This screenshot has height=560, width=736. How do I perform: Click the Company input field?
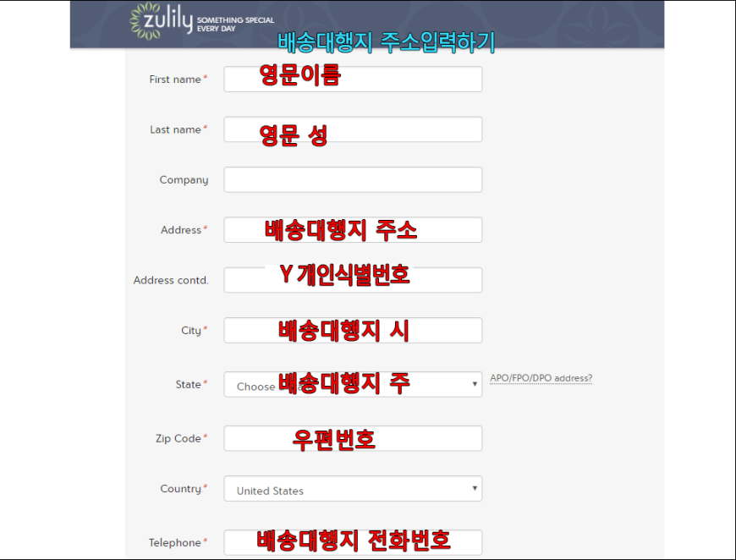(x=353, y=179)
